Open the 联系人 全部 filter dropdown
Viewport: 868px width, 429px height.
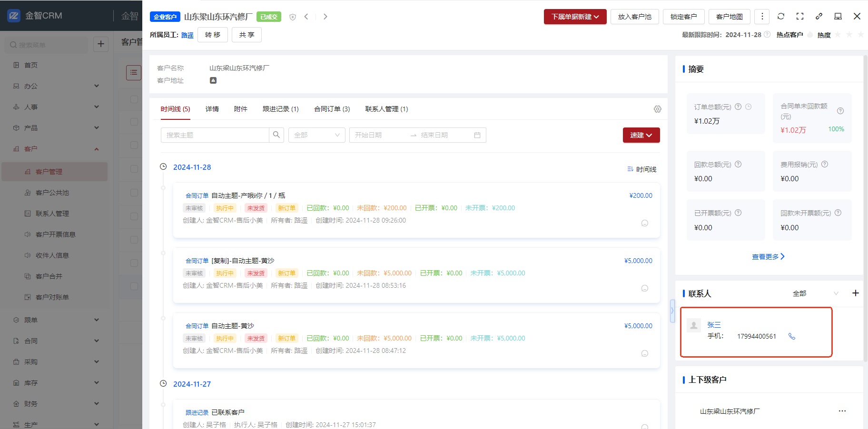pos(816,293)
